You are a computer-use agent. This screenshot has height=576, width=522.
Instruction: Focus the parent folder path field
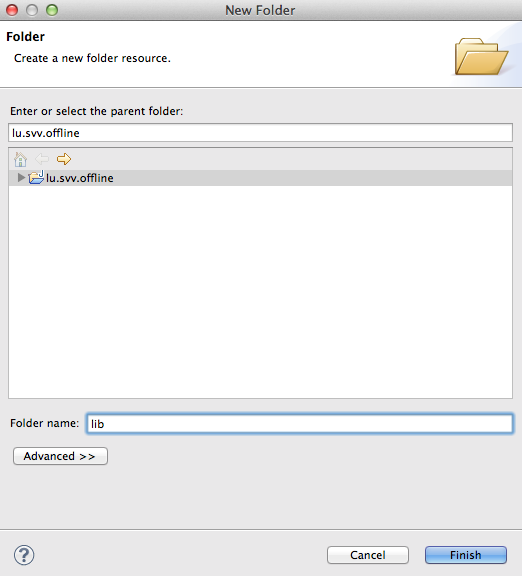point(260,133)
